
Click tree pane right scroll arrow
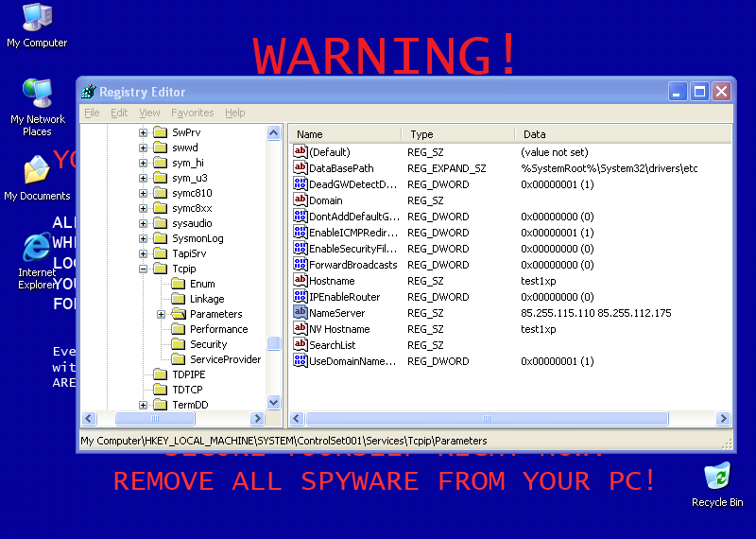pyautogui.click(x=257, y=418)
